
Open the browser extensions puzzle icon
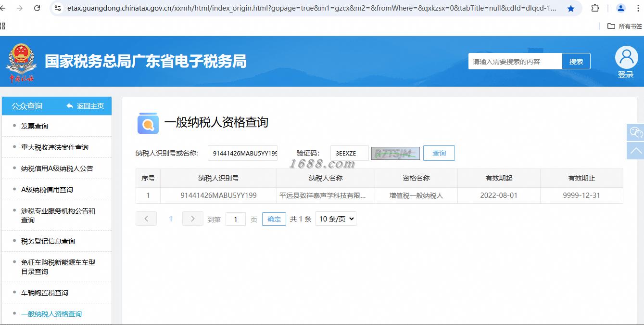(x=595, y=8)
